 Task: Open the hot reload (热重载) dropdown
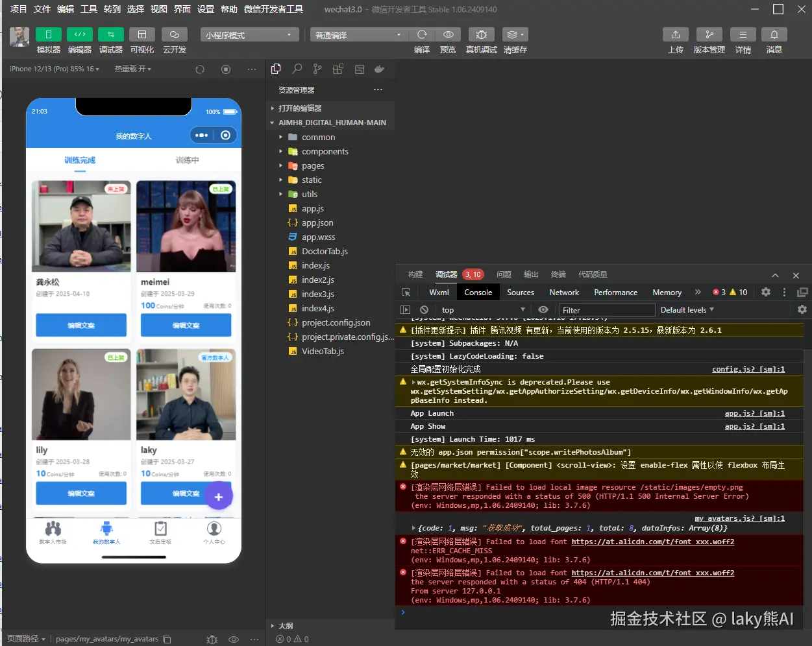point(133,69)
